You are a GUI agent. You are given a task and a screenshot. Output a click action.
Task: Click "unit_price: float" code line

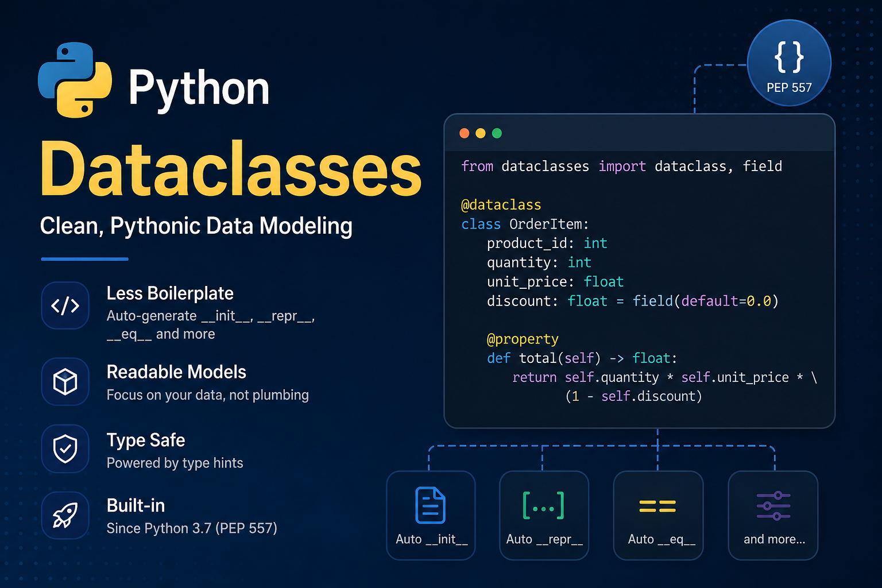pos(555,282)
